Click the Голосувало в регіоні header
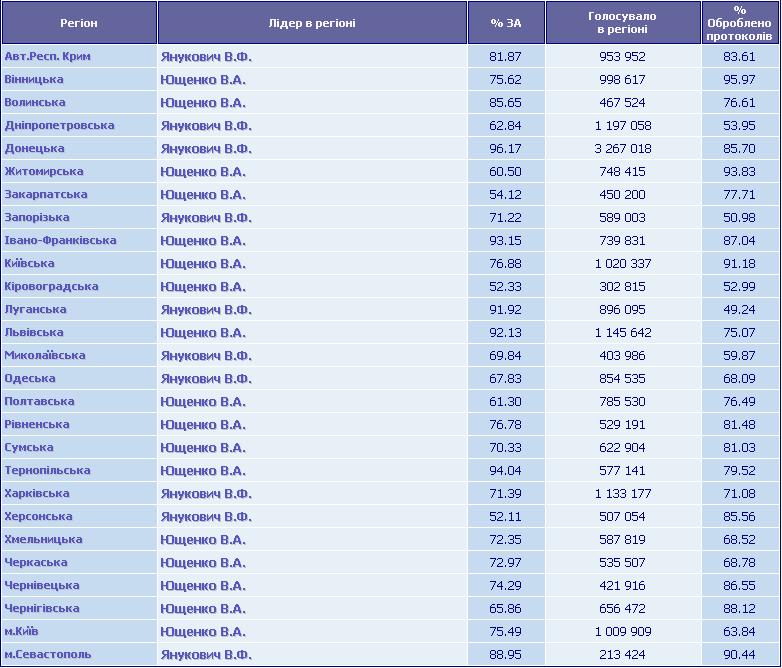The height and width of the screenshot is (668, 782). pyautogui.click(x=623, y=23)
